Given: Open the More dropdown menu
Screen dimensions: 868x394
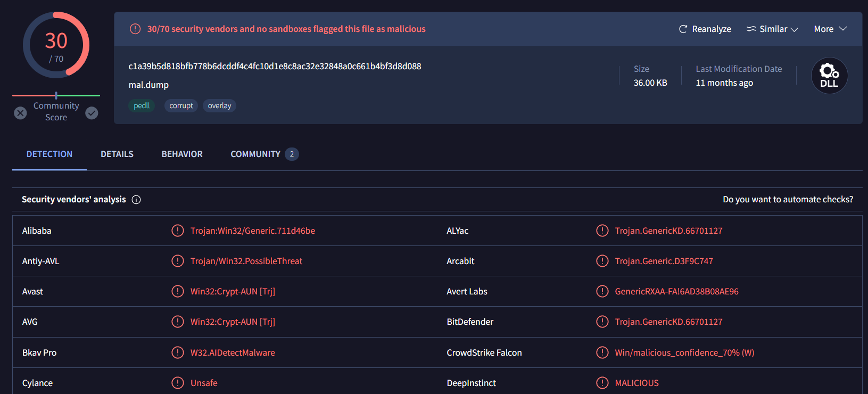Looking at the screenshot, I should tap(830, 29).
